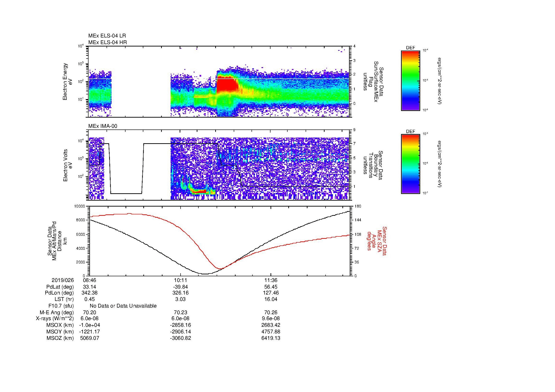Image resolution: width=555 pixels, height=392 pixels.
Task: Click the 'MEx ELS-04 HR' plot title
Action: click(107, 42)
